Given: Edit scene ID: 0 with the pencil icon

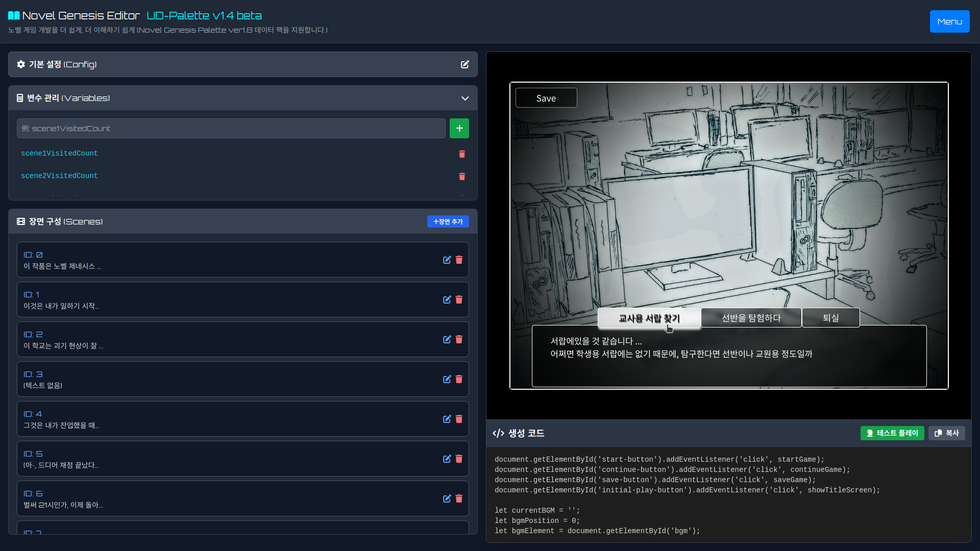Looking at the screenshot, I should point(447,260).
